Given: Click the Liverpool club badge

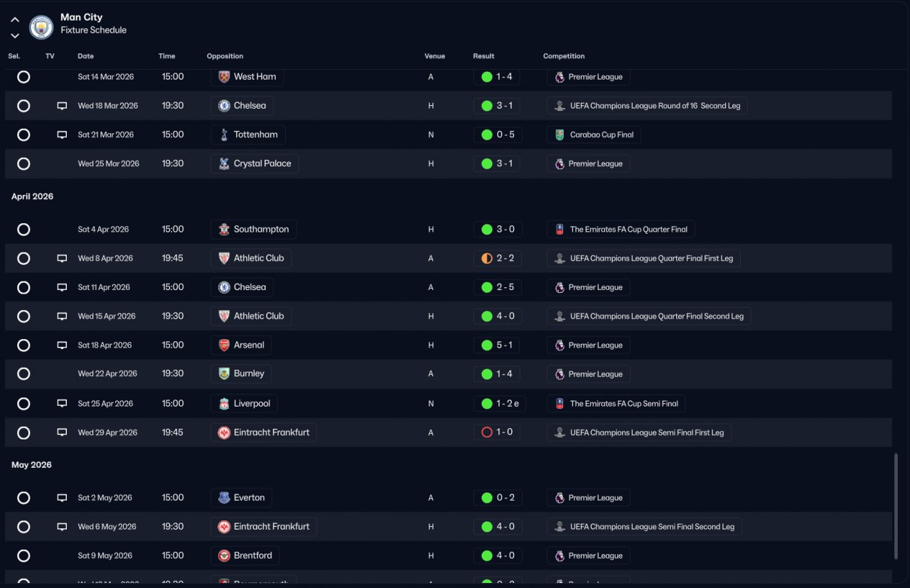Looking at the screenshot, I should pos(224,404).
